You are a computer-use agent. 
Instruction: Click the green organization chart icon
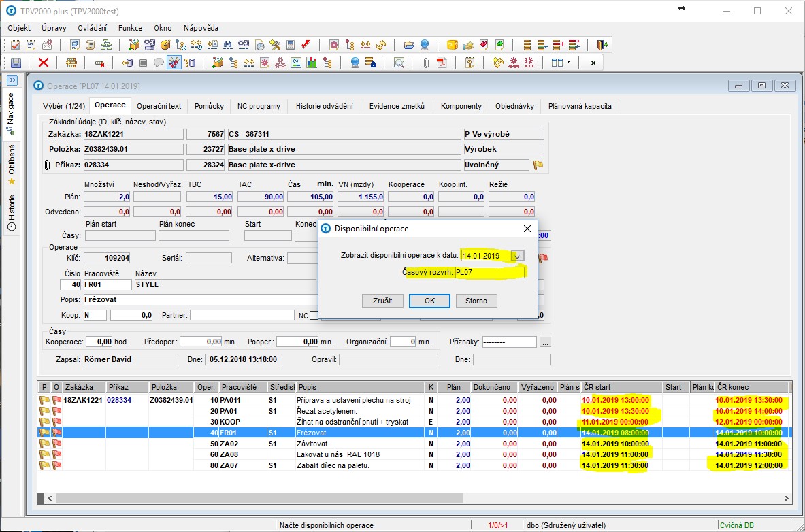[x=106, y=45]
